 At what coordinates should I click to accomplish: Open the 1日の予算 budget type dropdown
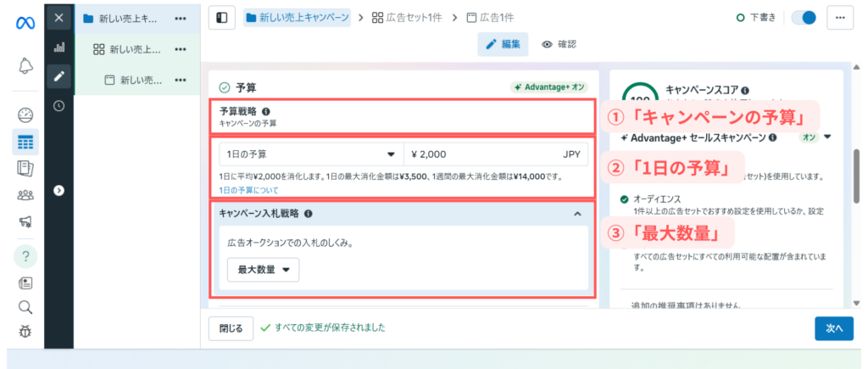(x=311, y=154)
